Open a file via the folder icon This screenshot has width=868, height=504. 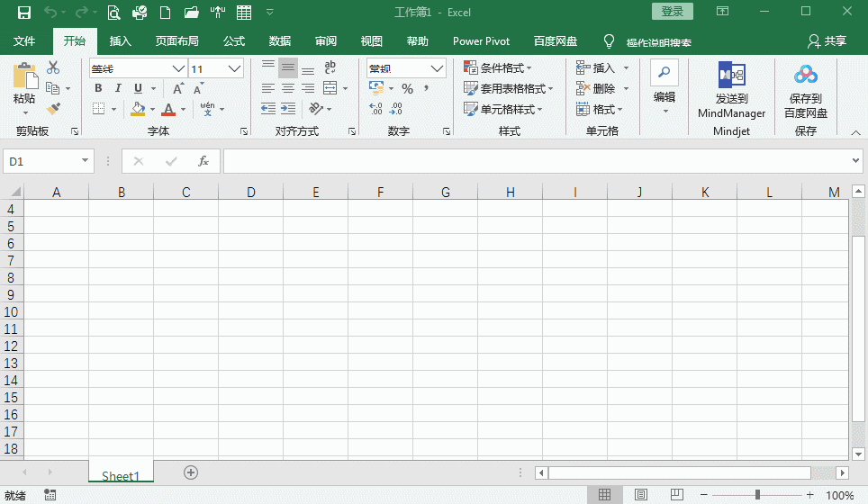192,13
